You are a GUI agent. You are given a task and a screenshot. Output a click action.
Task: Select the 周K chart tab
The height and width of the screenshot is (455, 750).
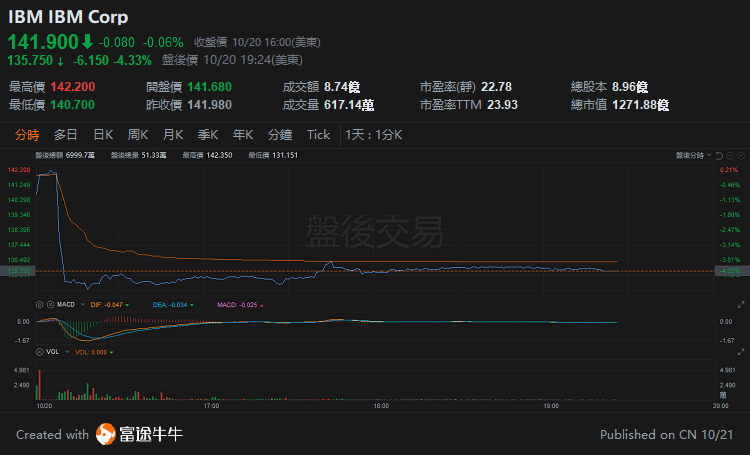(138, 135)
